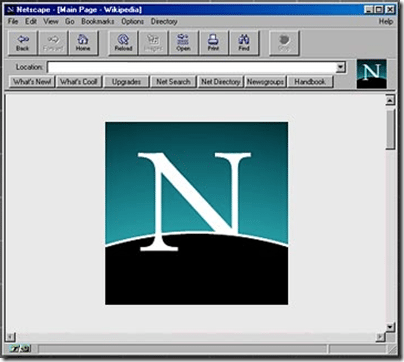Screen dimensions: 404x362
Task: Open a location with the Open button
Action: coord(183,43)
